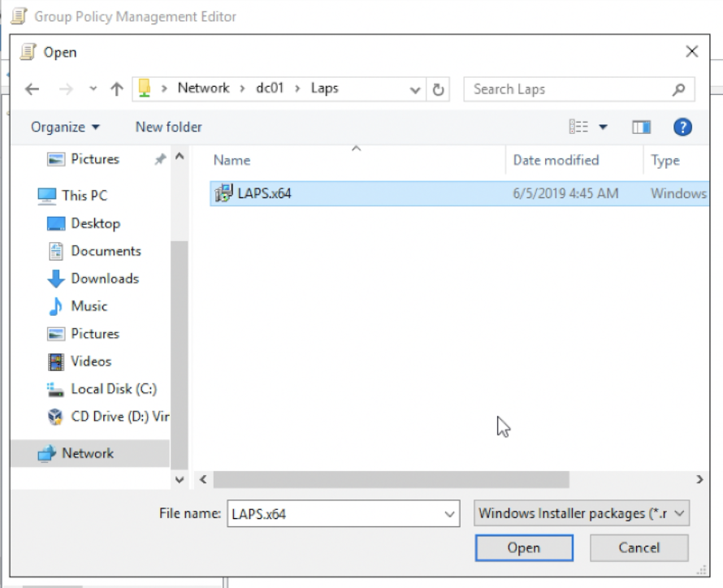The image size is (723, 588).
Task: Click the File name input field
Action: 344,513
